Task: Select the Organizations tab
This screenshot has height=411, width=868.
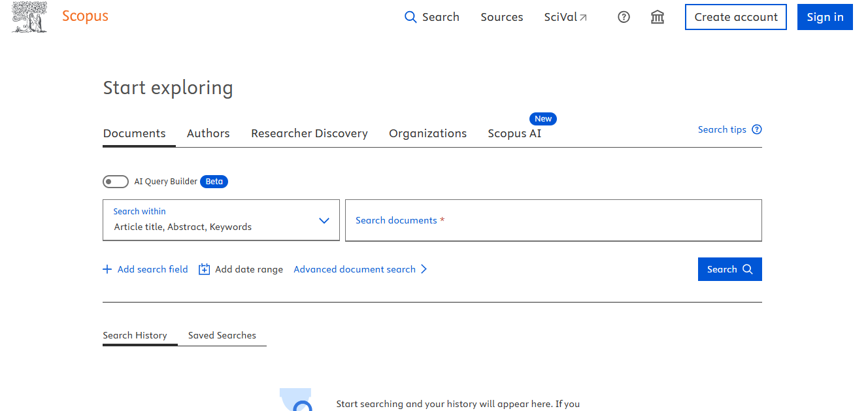Action: tap(427, 133)
